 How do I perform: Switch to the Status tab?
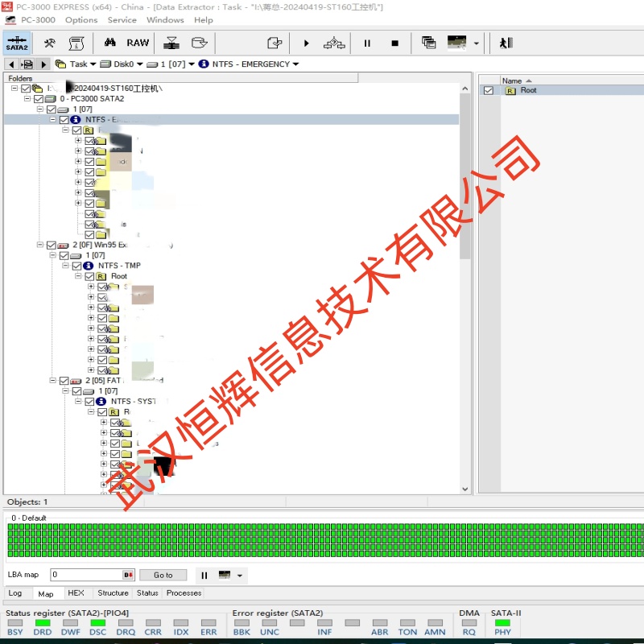(x=147, y=593)
